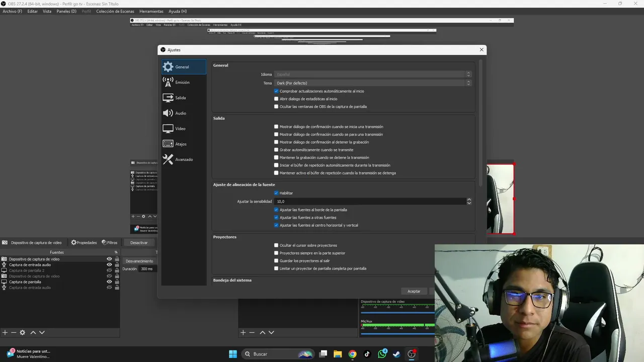The width and height of the screenshot is (644, 362).
Task: Undock the Fuentes panel with its header icon
Action: point(116,252)
